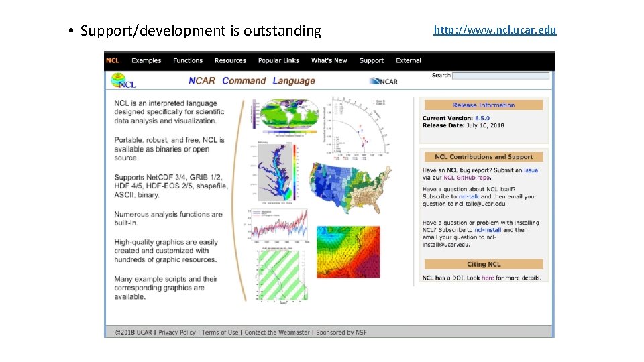Click 'Numerous analysis functions are built-in' text

tap(168, 219)
